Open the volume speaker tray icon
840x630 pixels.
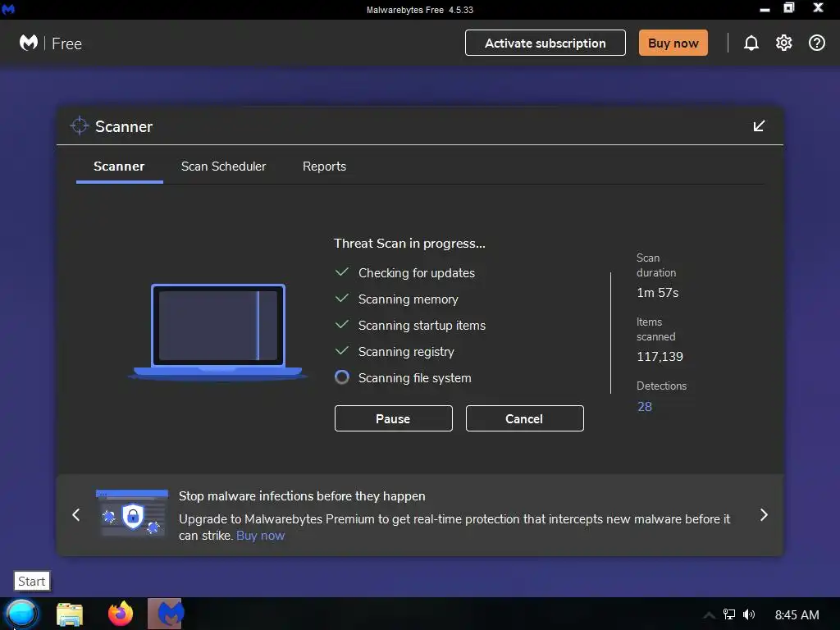tap(749, 614)
